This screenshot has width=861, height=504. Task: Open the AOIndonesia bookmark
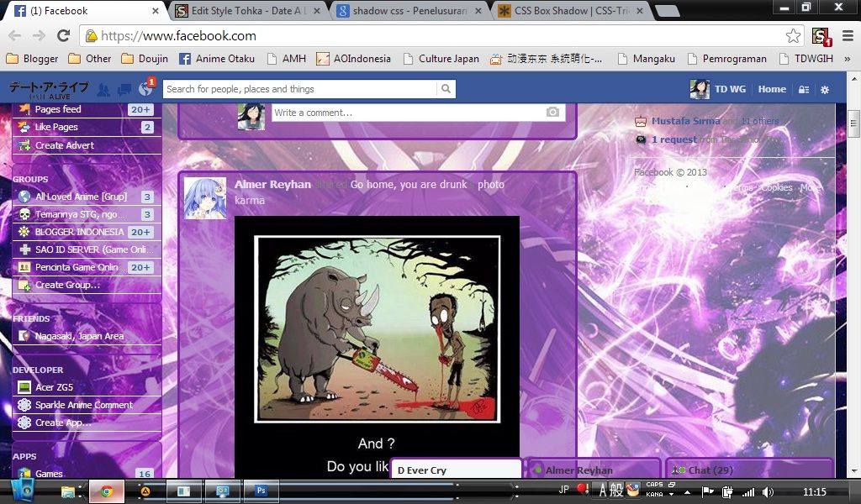354,59
